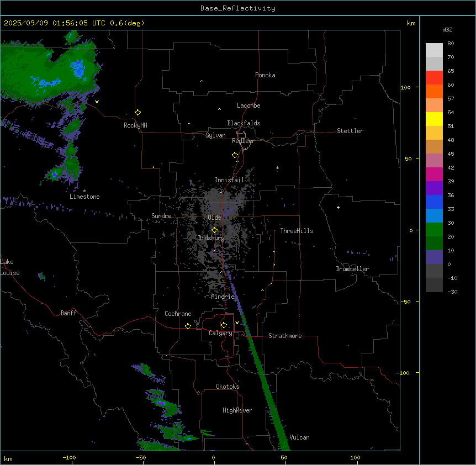
Task: Click the Cochrane label
Action: click(178, 314)
